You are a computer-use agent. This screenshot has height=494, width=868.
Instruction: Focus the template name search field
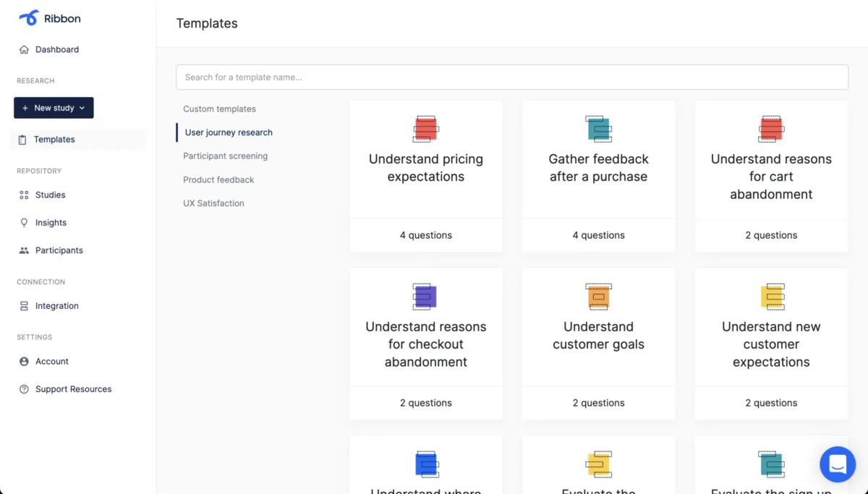(x=511, y=77)
